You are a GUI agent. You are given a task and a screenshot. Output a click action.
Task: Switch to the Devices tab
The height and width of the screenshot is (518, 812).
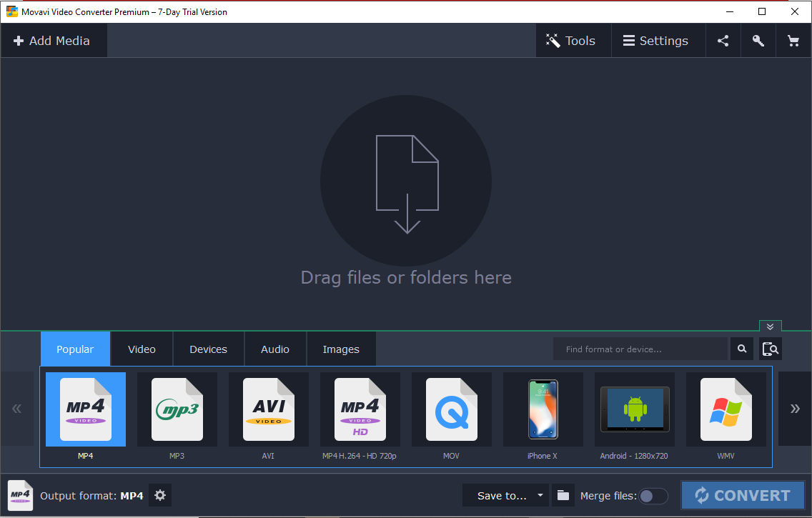pos(208,349)
